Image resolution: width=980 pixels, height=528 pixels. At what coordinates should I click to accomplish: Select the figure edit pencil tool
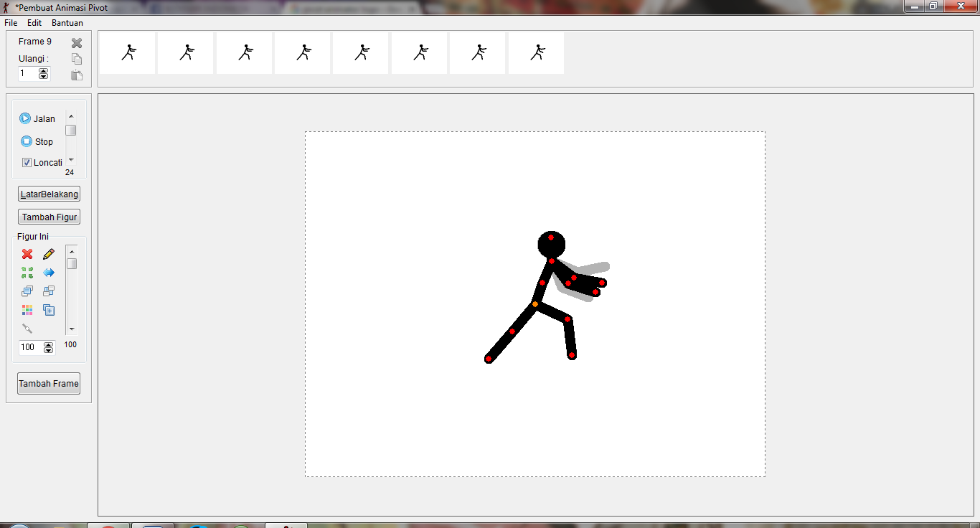tap(48, 254)
